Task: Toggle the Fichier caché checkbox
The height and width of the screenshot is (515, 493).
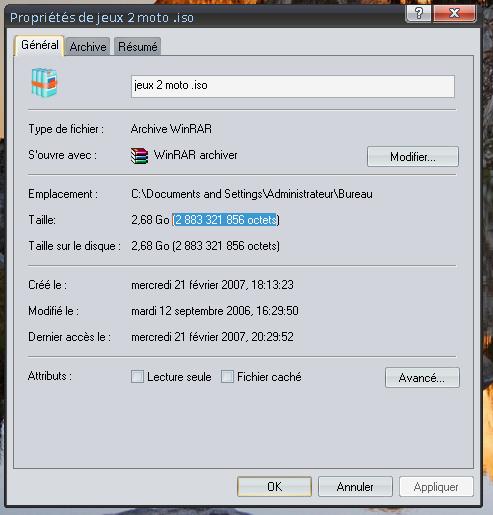Action: 227,377
